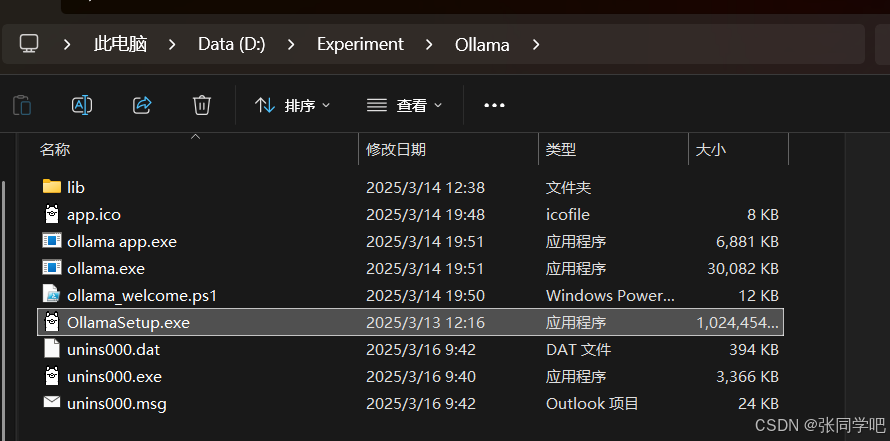
Task: Select the app.ico file name
Action: 94,215
